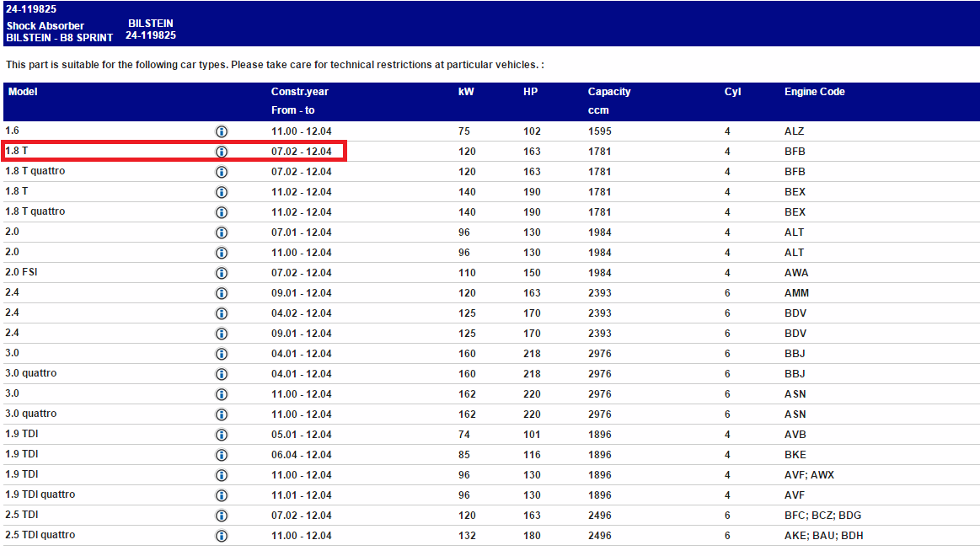Select kW value '75'
Screen dimensions: 980x556
point(463,131)
